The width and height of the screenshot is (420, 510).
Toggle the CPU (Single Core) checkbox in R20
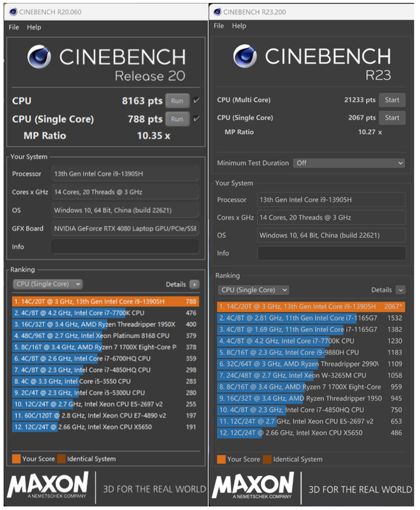pos(196,119)
